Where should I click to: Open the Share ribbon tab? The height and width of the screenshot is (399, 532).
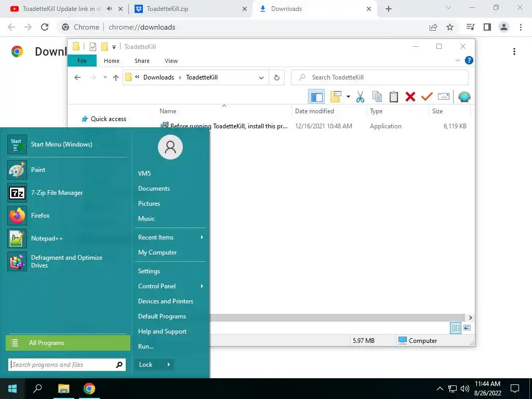142,61
